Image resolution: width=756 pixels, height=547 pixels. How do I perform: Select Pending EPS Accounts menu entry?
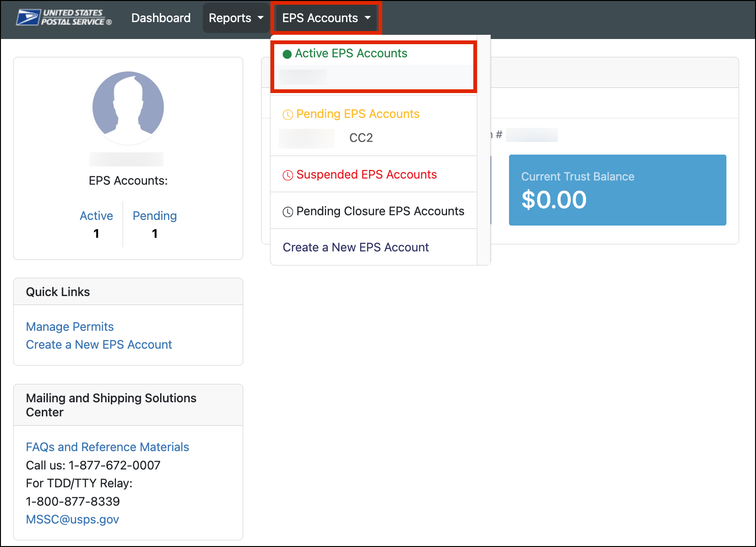pyautogui.click(x=358, y=114)
